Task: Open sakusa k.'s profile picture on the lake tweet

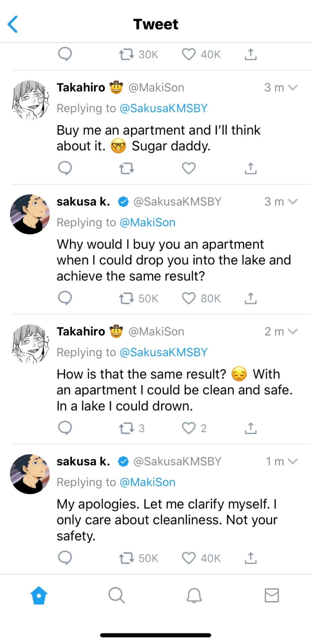Action: (30, 214)
